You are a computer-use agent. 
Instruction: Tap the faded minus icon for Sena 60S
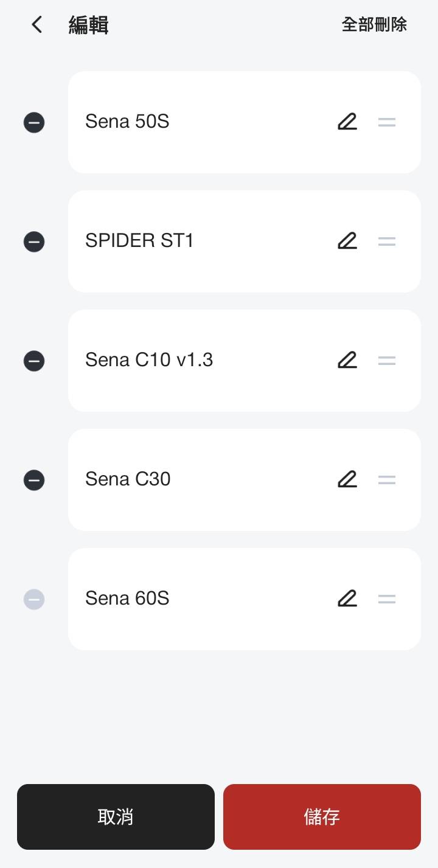click(34, 600)
